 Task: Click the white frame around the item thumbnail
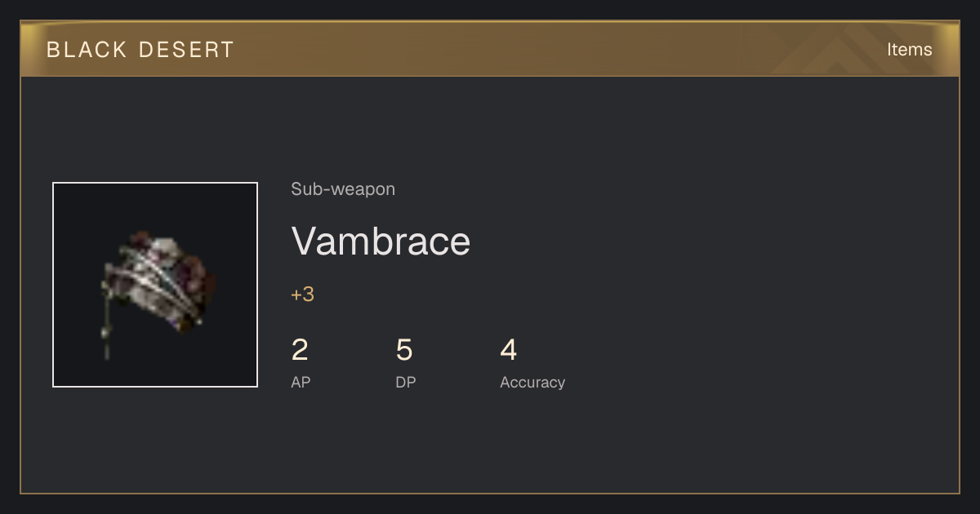click(155, 184)
